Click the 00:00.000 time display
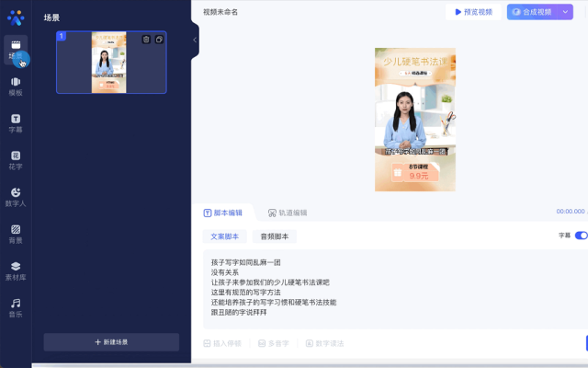588x368 pixels. 571,212
